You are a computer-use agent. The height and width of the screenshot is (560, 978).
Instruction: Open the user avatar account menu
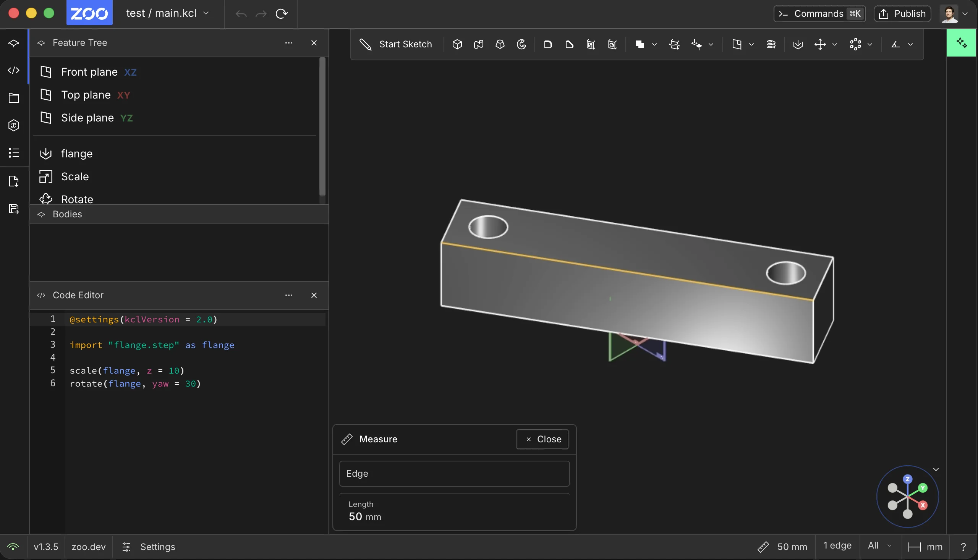coord(954,14)
